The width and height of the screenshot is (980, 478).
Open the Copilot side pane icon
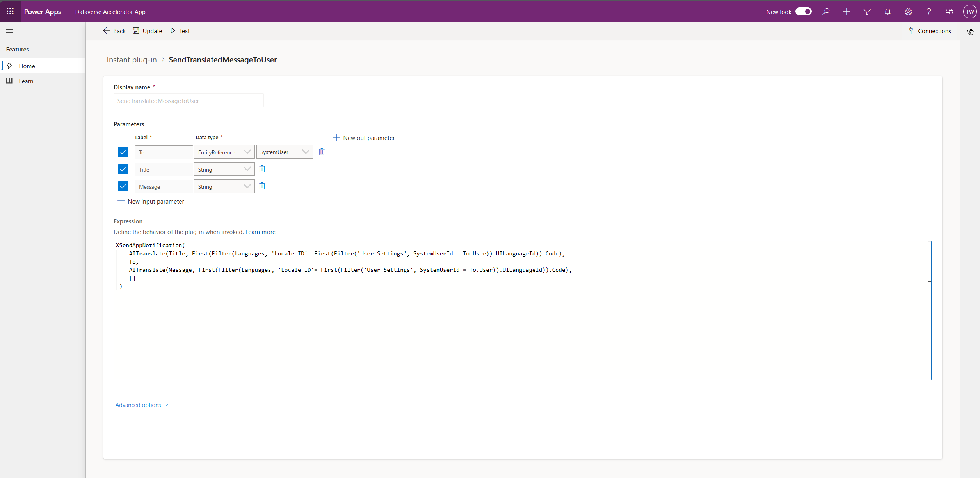[x=970, y=32]
